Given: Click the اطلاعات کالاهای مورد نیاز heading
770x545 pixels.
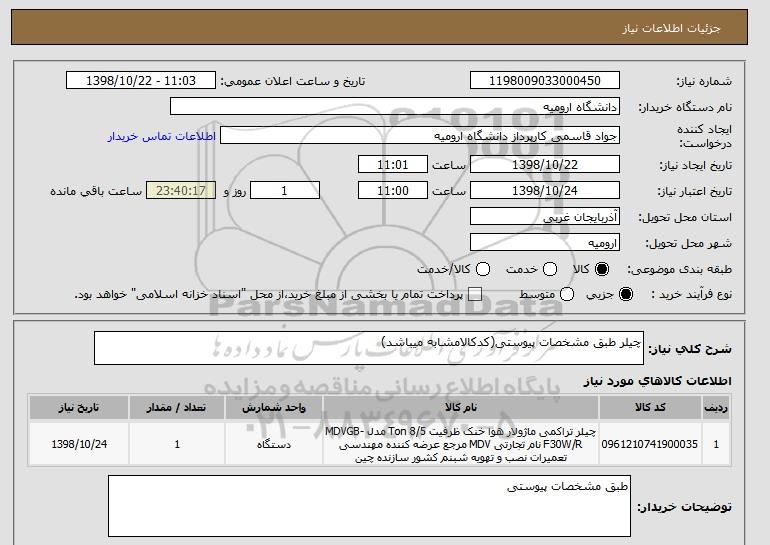Looking at the screenshot, I should pos(658,381).
